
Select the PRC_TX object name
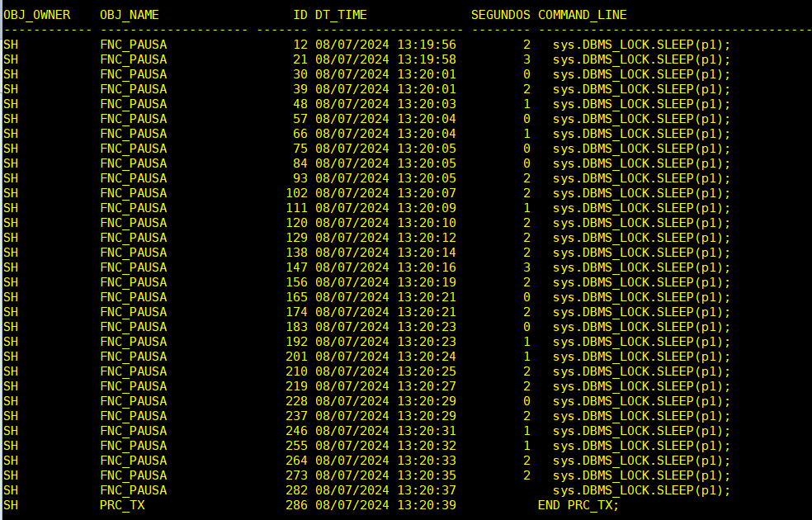point(122,505)
